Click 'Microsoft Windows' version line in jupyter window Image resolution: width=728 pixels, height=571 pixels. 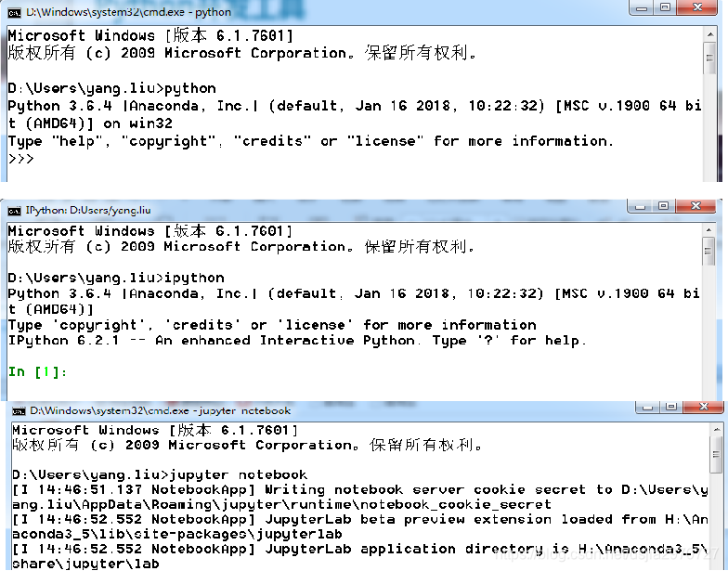pyautogui.click(x=154, y=430)
